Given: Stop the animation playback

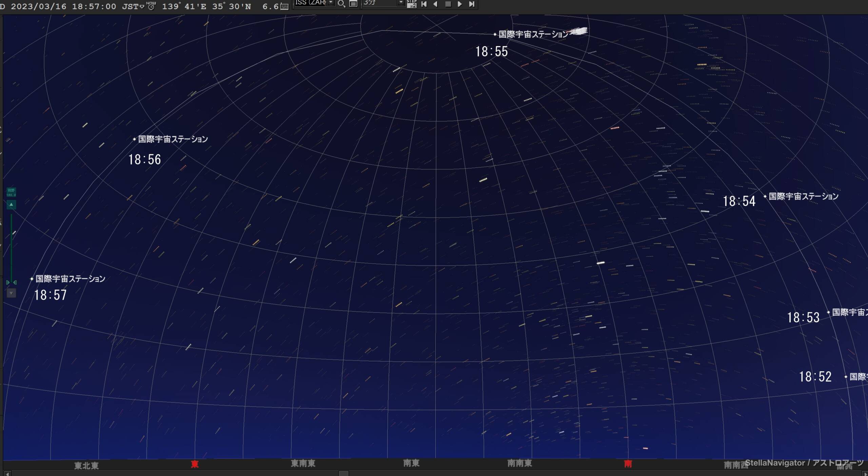Looking at the screenshot, I should tap(448, 4).
